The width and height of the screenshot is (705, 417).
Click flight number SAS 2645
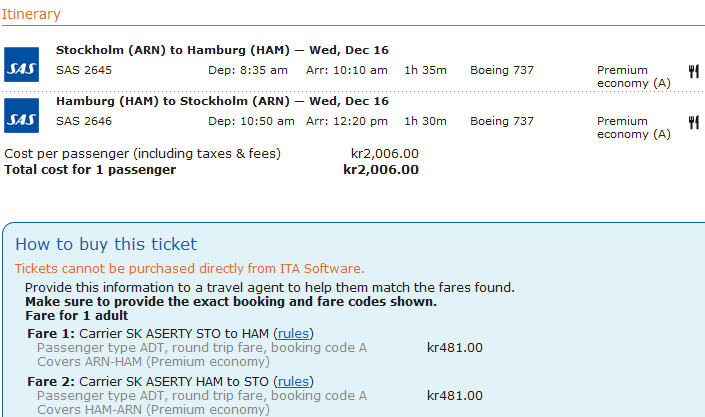[84, 70]
